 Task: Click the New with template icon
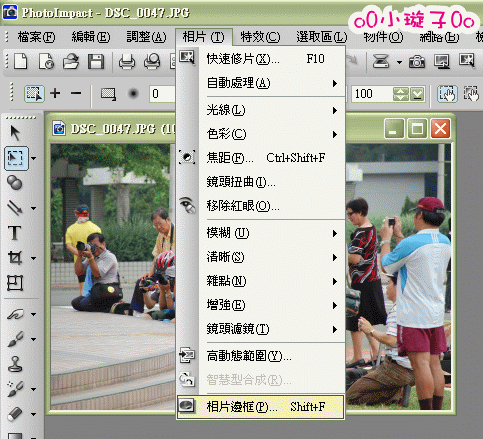coord(46,62)
